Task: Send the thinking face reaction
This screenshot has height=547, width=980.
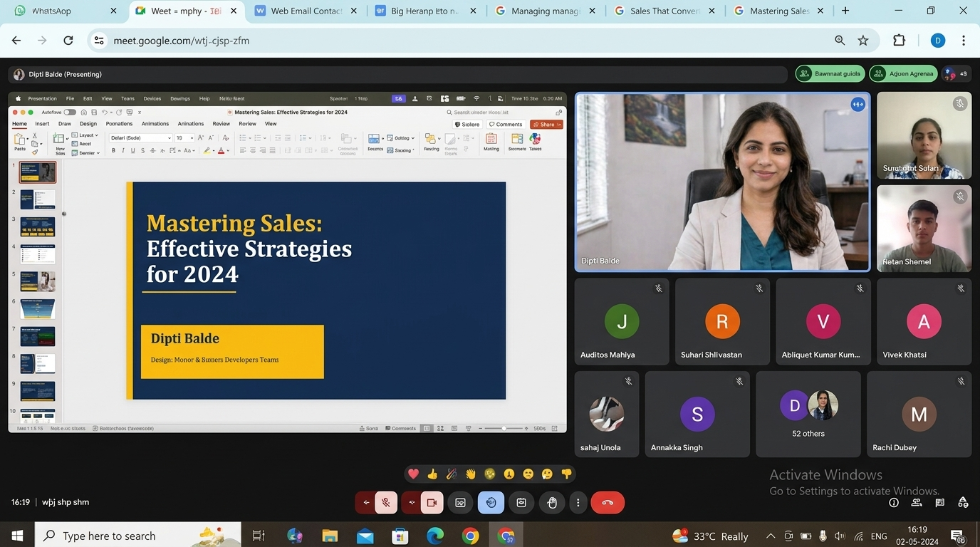Action: coord(547,474)
